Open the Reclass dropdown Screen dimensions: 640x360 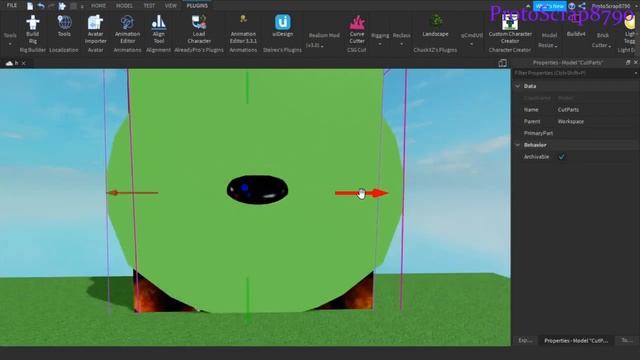click(402, 39)
